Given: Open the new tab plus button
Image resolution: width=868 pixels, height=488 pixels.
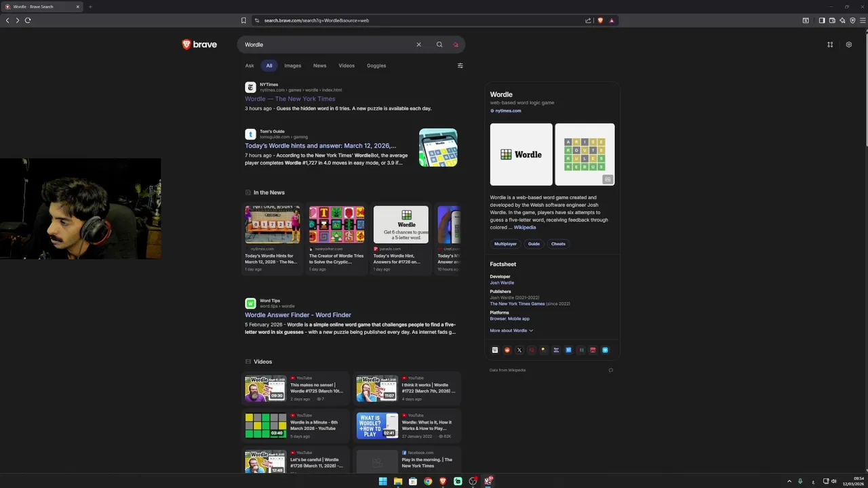Looking at the screenshot, I should [90, 7].
